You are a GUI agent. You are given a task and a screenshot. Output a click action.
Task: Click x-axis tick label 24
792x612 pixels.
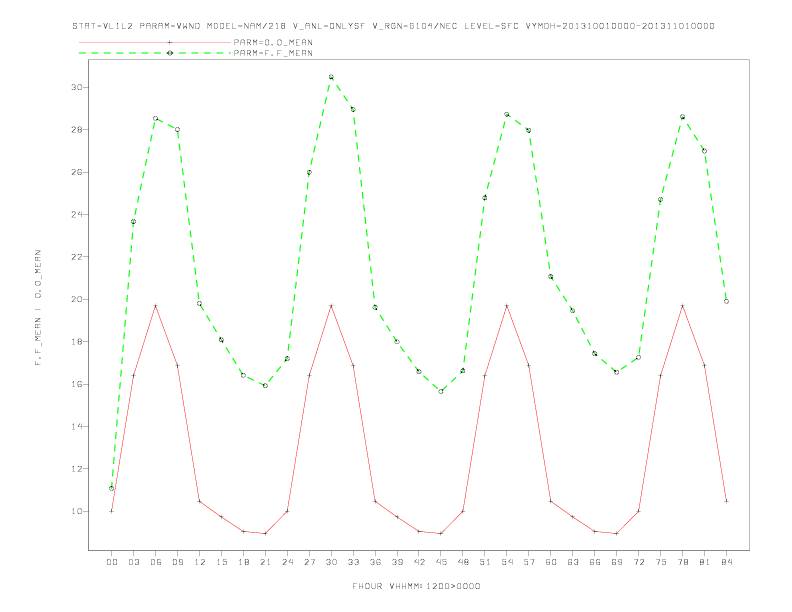tap(287, 562)
